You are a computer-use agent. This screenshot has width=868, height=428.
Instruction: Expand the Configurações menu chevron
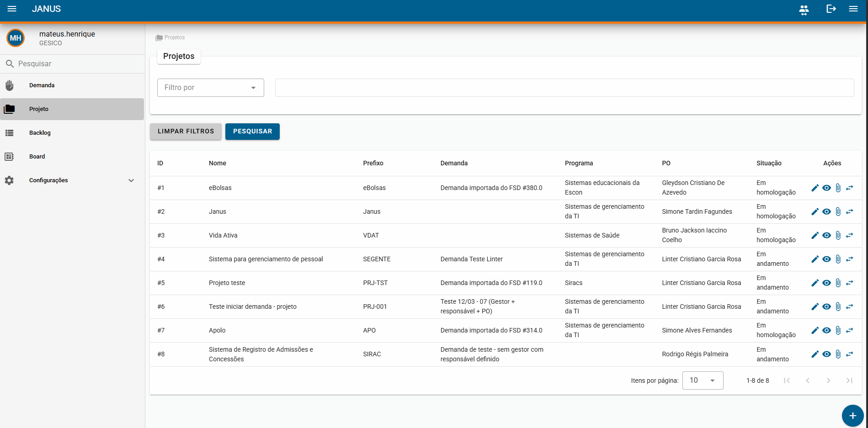pos(131,180)
